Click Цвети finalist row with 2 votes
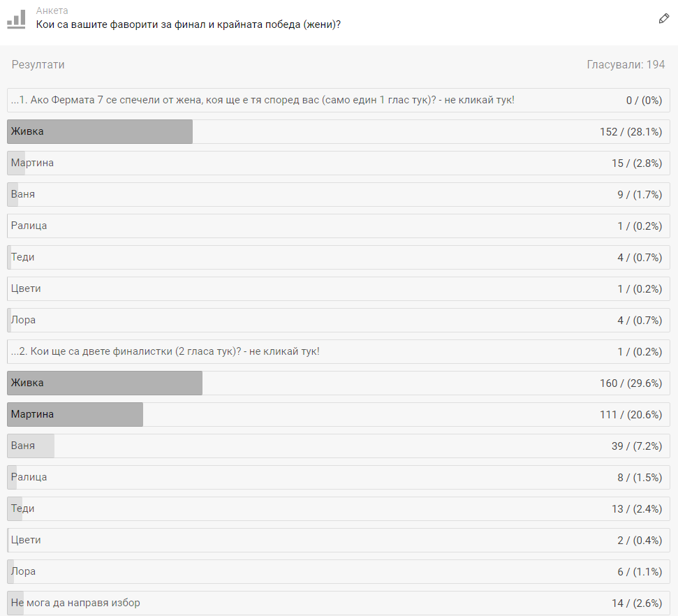 (x=339, y=541)
